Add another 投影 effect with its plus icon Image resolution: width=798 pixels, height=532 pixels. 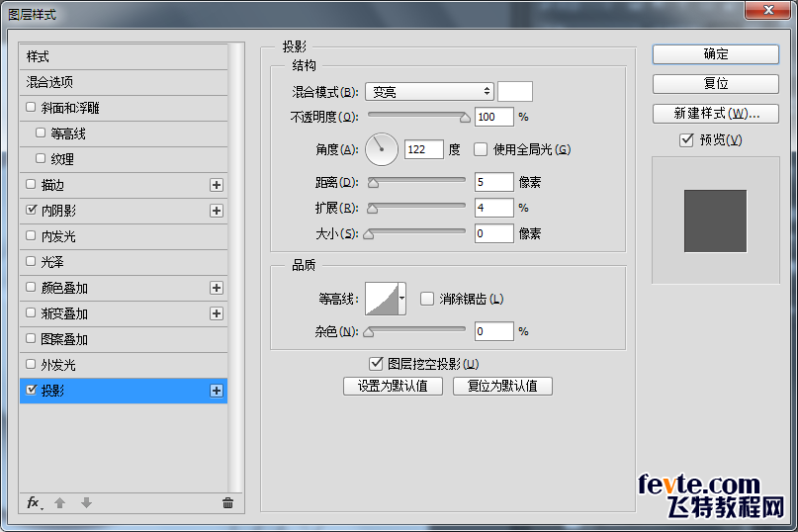[x=217, y=391]
